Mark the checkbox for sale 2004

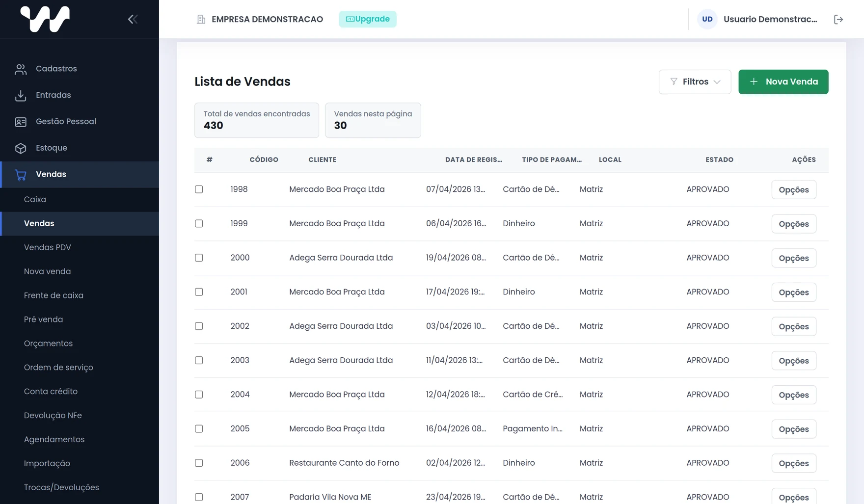coord(199,395)
